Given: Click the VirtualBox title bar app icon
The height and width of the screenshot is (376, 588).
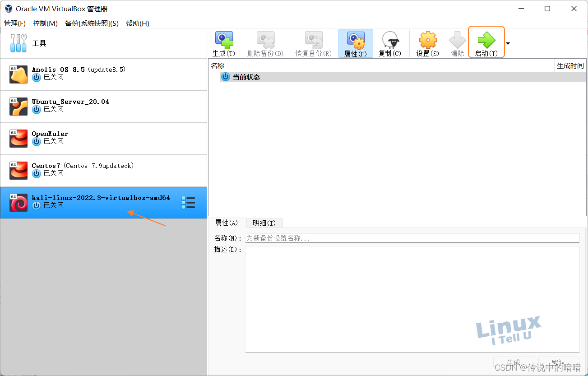Looking at the screenshot, I should [x=8, y=9].
